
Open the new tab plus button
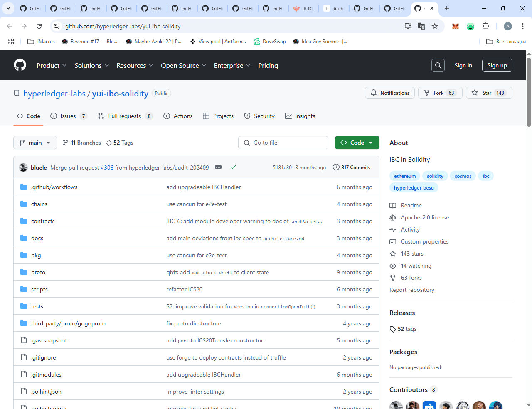(447, 8)
